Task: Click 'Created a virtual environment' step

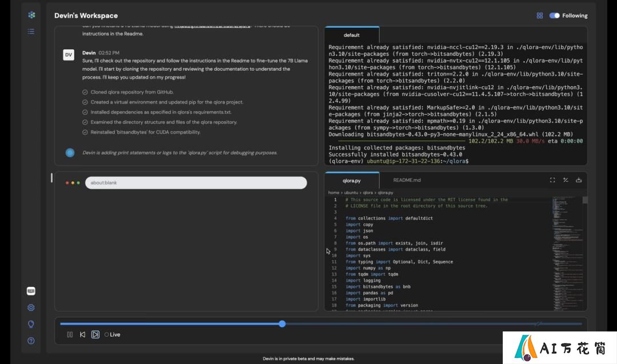Action: 167,102
